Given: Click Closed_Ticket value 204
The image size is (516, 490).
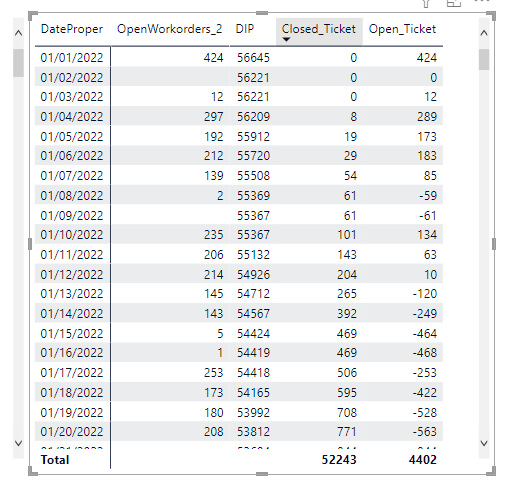Looking at the screenshot, I should [347, 275].
